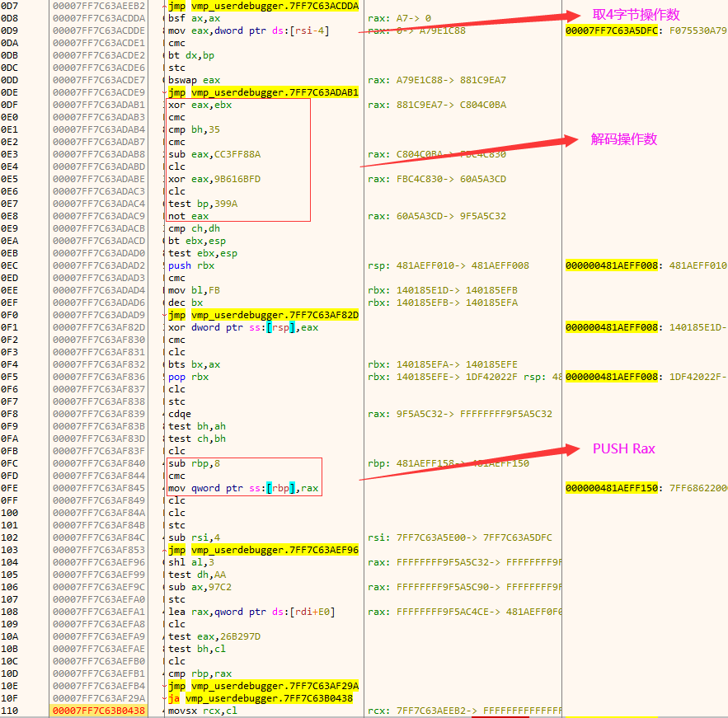Screen dimensions: 728x718
Task: Click 'rax: 9F5A5C32-> FFFFFFFF9F5A5C32' entry
Action: 460,414
